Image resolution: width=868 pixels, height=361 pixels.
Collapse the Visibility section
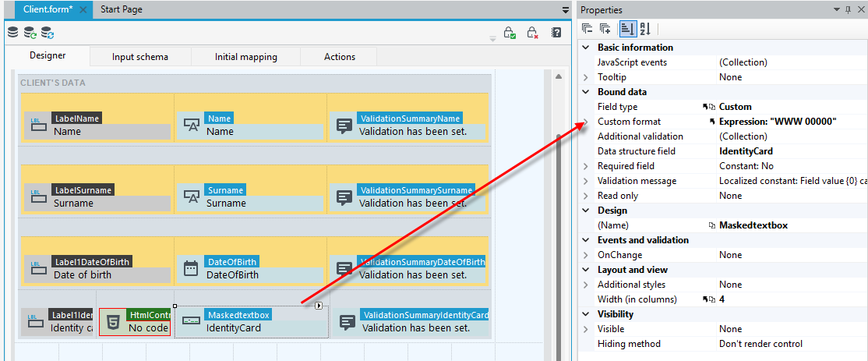point(586,314)
